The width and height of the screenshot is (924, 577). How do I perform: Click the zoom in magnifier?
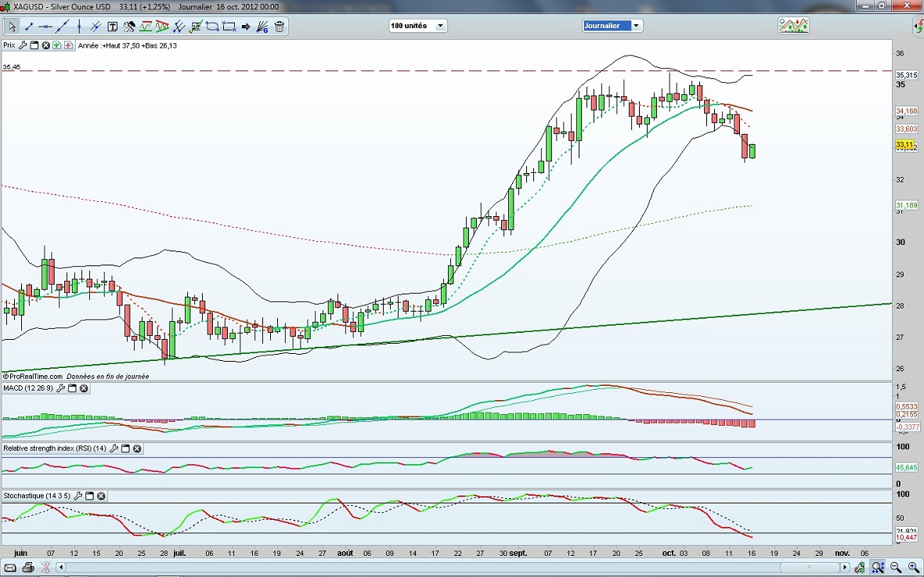[x=913, y=567]
